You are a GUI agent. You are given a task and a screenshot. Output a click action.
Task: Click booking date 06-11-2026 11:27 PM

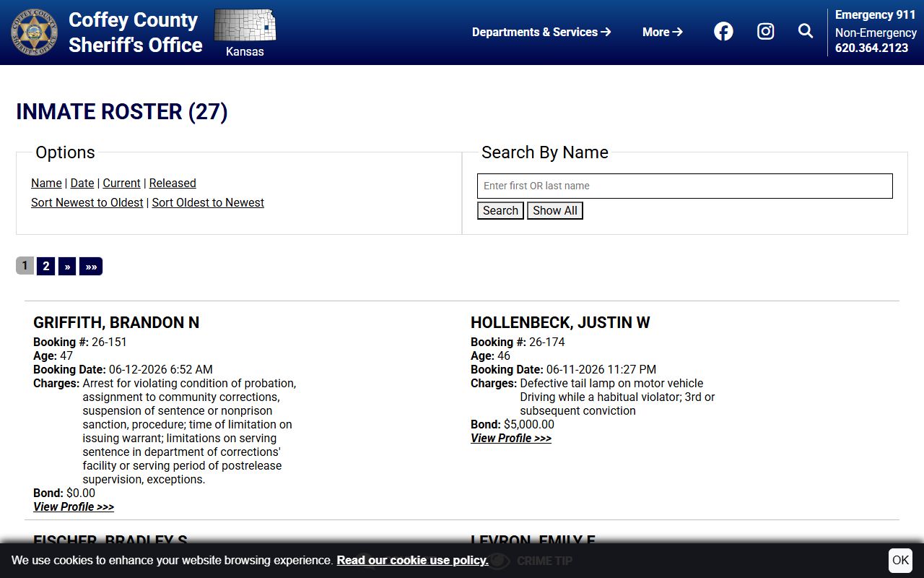coord(601,370)
